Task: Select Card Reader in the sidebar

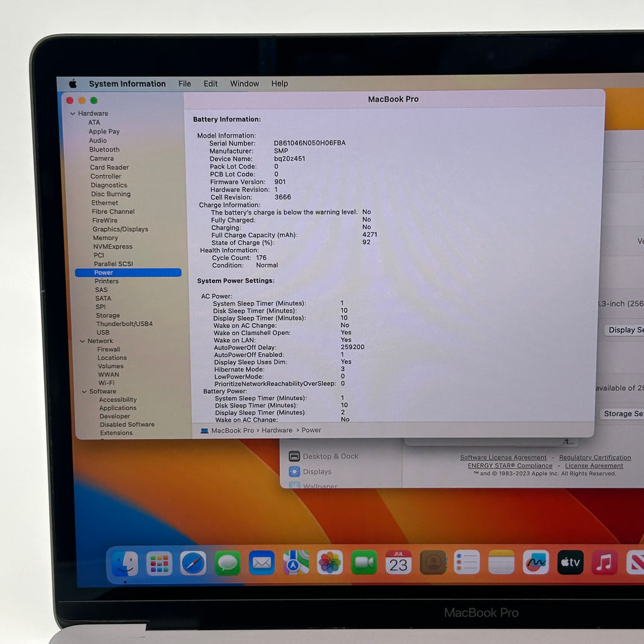Action: (x=109, y=167)
